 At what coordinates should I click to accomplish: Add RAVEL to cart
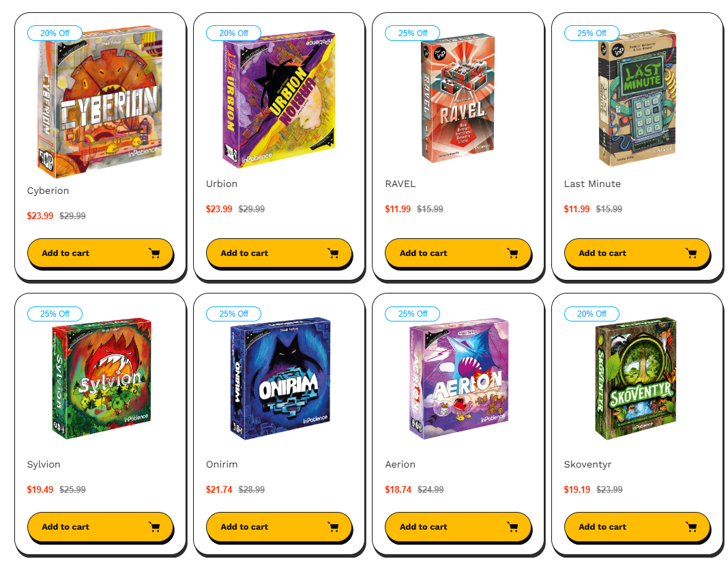coord(458,253)
